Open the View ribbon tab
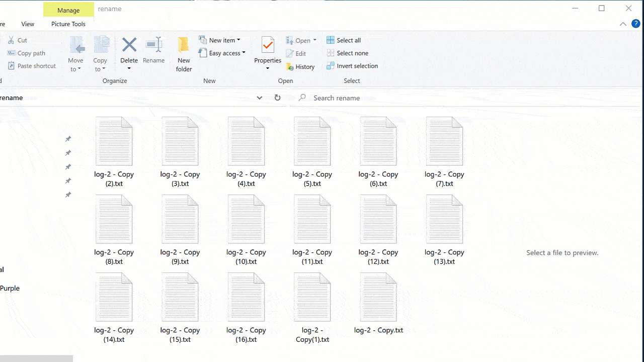644x362 pixels. pyautogui.click(x=28, y=24)
